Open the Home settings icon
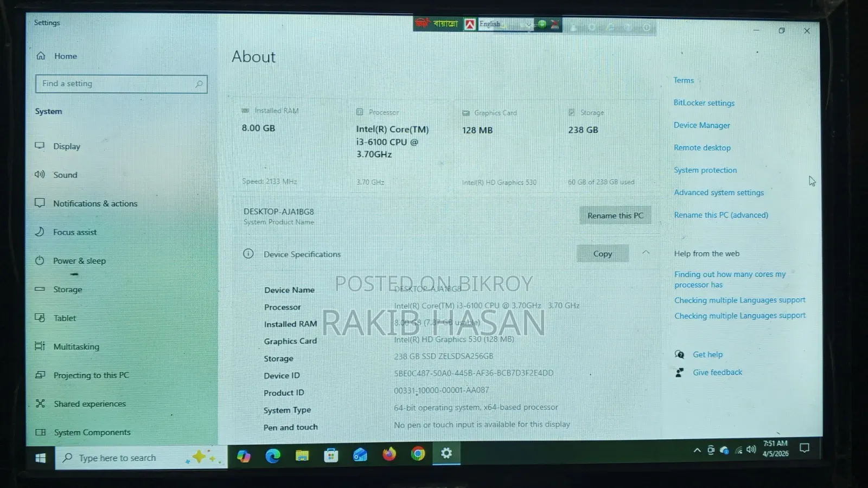The image size is (868, 488). tap(41, 56)
